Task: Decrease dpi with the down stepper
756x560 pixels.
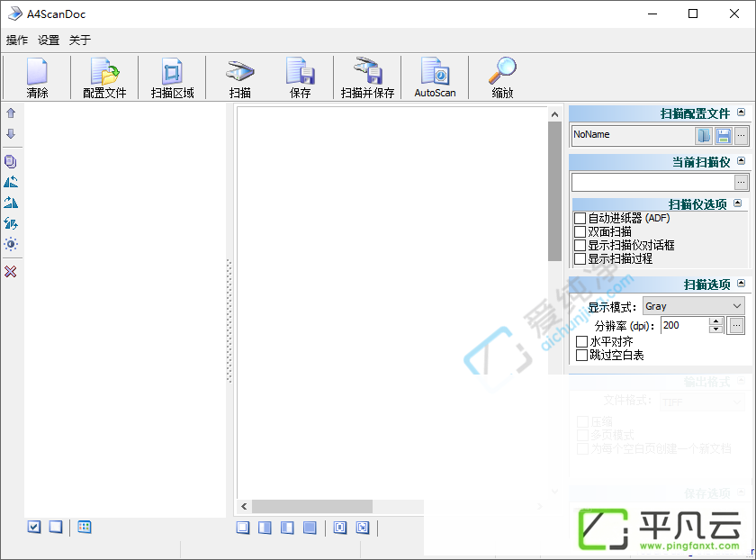Action: [x=716, y=330]
